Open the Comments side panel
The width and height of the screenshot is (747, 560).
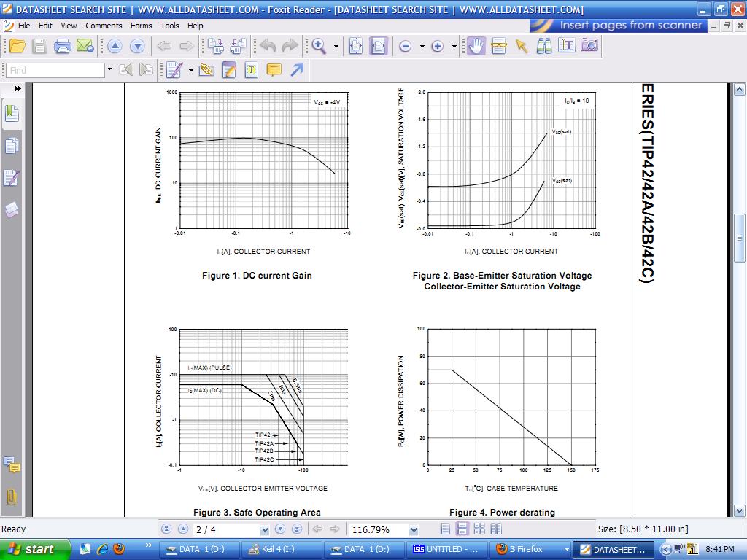[x=12, y=464]
